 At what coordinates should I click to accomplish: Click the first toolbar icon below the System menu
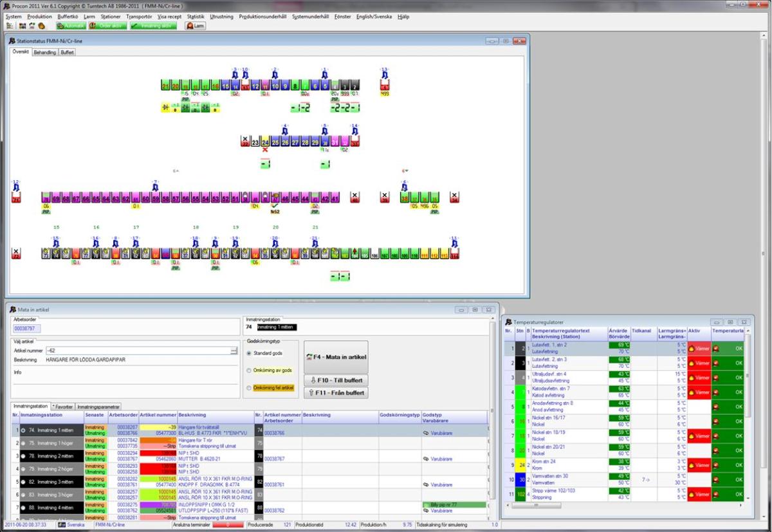[10, 26]
